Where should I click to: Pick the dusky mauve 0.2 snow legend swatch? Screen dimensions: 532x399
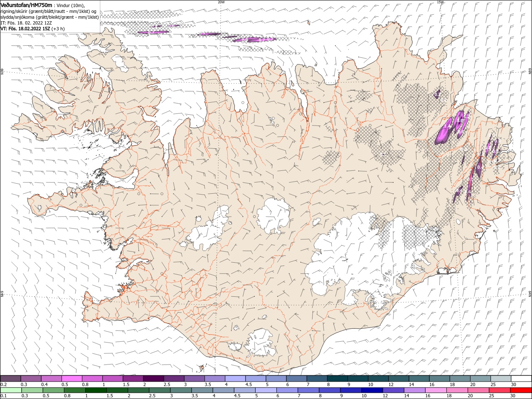click(10, 379)
